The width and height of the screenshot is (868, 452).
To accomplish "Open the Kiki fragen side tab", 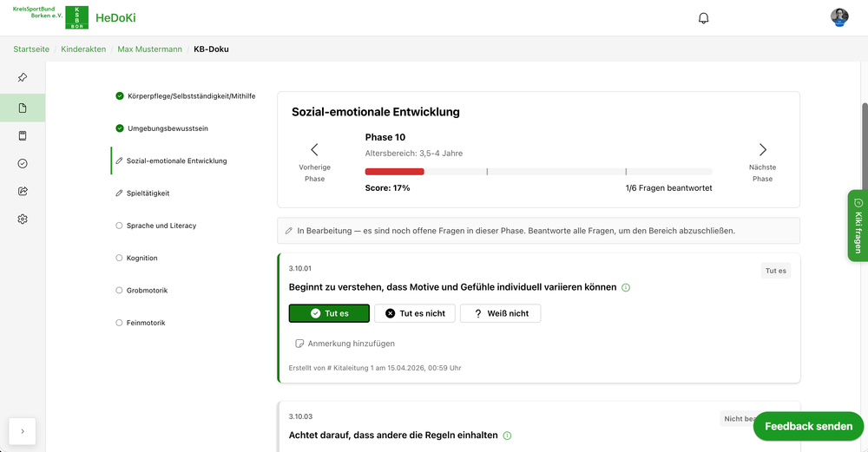I will pos(858,226).
